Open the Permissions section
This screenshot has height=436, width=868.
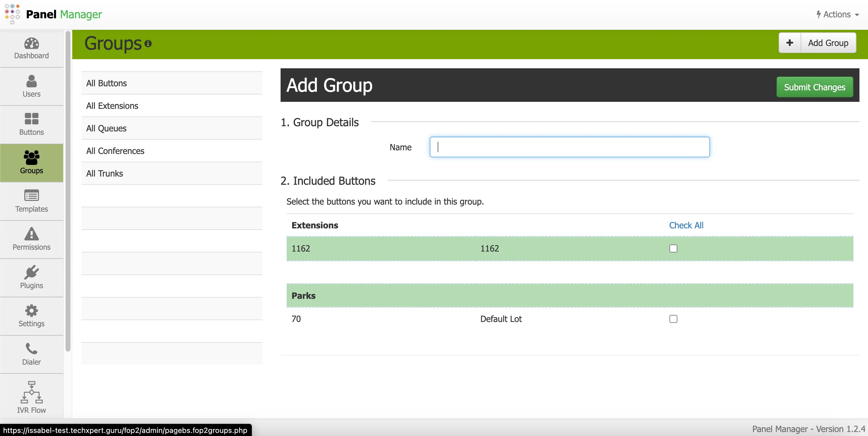pyautogui.click(x=31, y=239)
